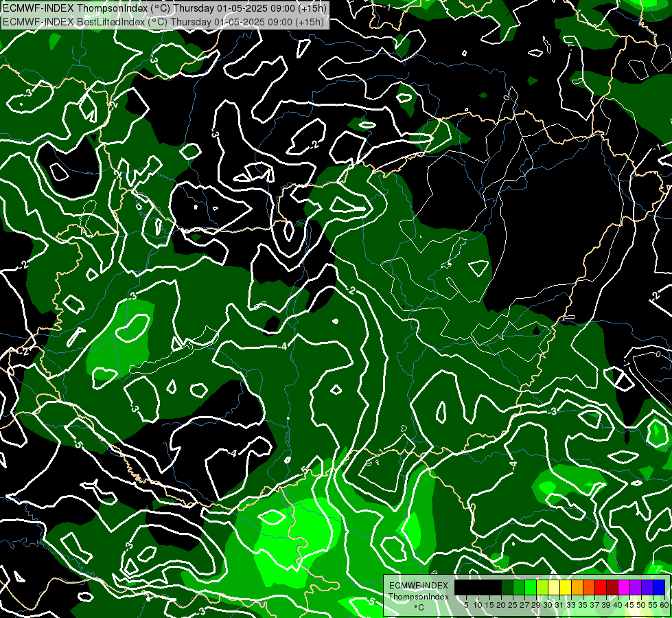Screen dimensions: 672x618
Task: Select the bright red 37-39 legend swatch
Action: click(601, 588)
